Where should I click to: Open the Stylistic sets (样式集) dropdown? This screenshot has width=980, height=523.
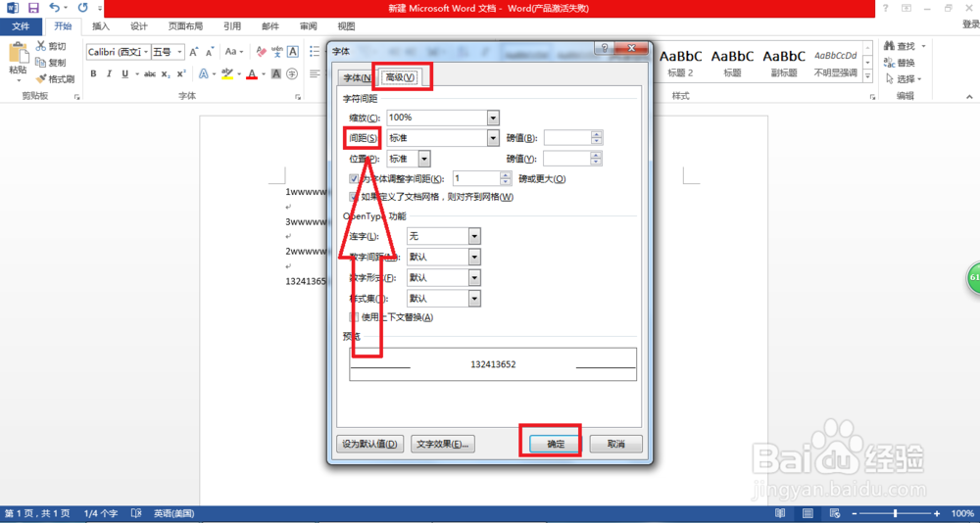[474, 298]
